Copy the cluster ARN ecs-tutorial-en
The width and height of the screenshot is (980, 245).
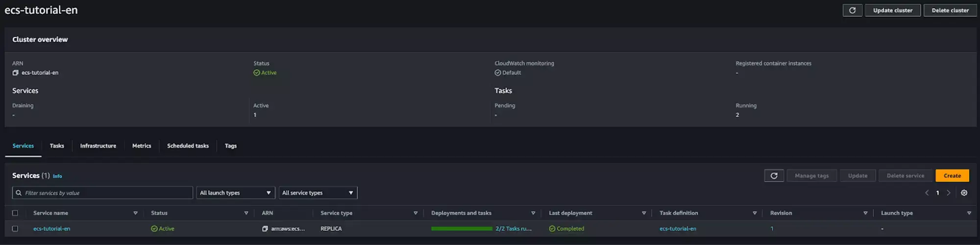15,73
